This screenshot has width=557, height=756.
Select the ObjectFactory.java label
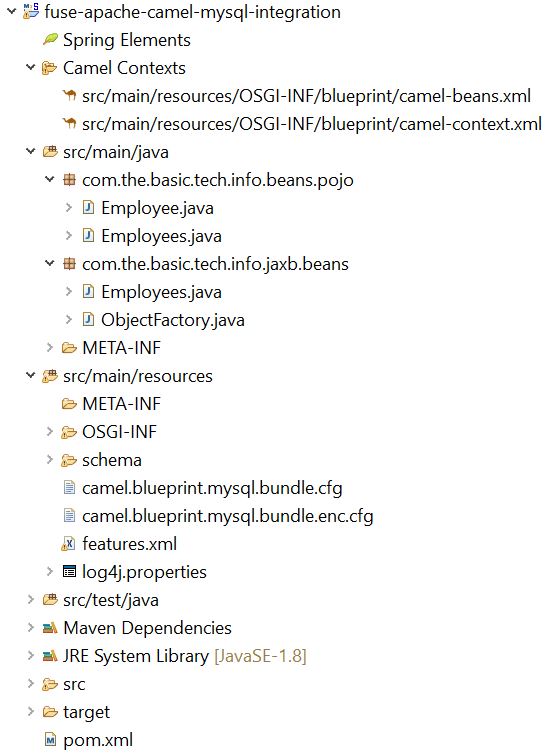(x=173, y=320)
